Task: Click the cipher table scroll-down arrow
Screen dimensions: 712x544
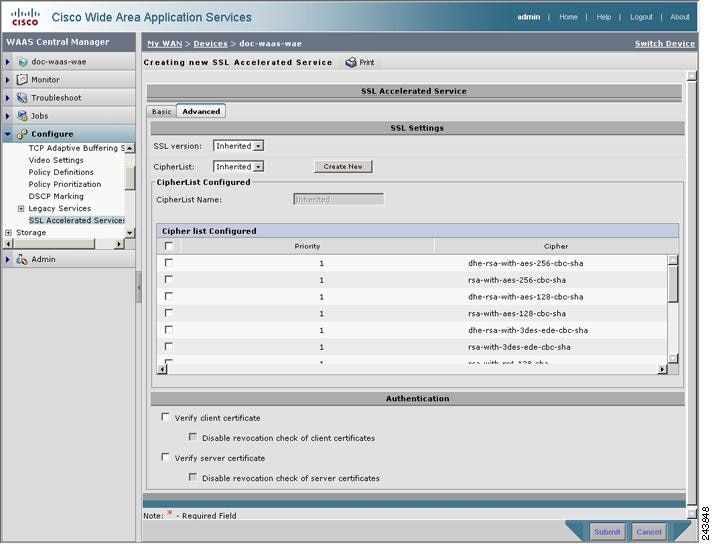Action: 673,358
